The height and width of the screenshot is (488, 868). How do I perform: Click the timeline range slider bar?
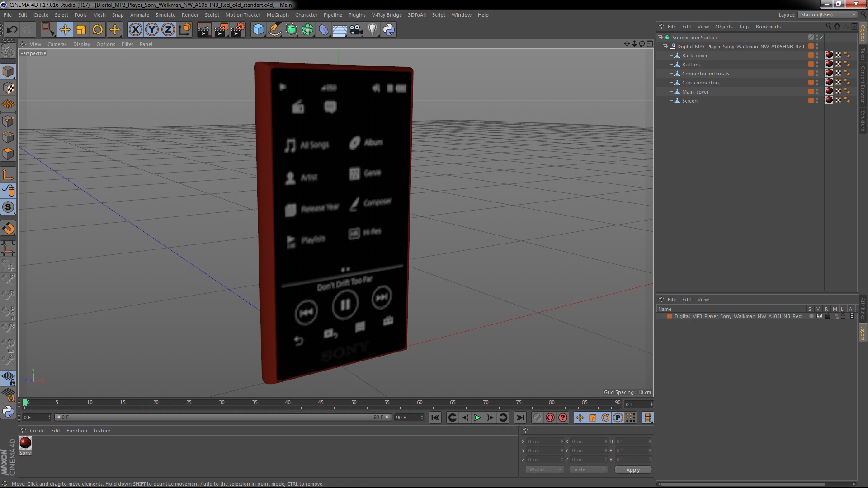pyautogui.click(x=223, y=418)
